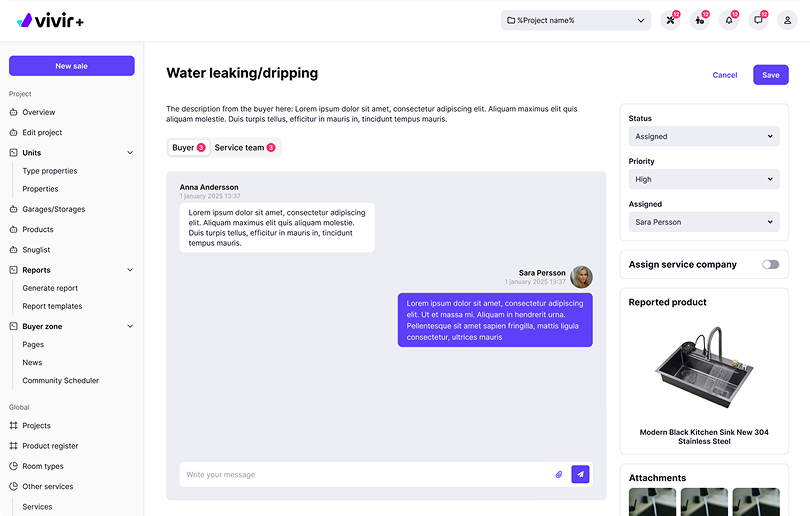Click the Save button
This screenshot has height=516, width=810.
click(770, 75)
